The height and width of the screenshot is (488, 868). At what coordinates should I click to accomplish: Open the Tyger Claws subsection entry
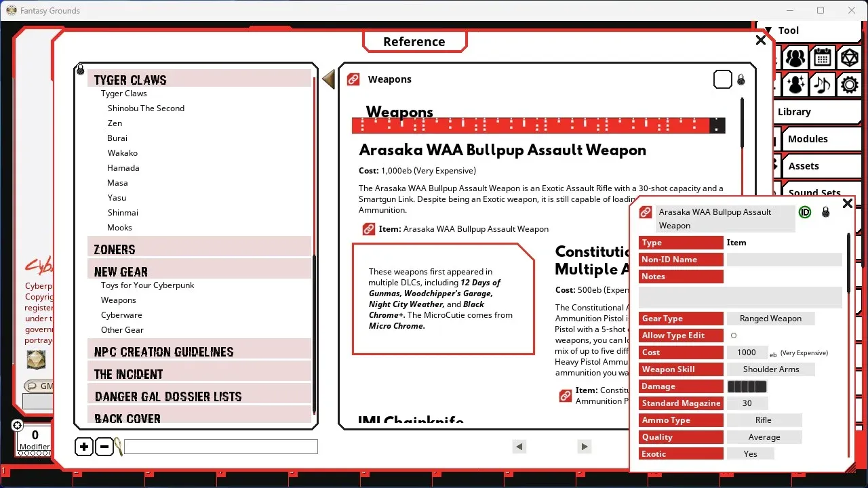pyautogui.click(x=124, y=94)
